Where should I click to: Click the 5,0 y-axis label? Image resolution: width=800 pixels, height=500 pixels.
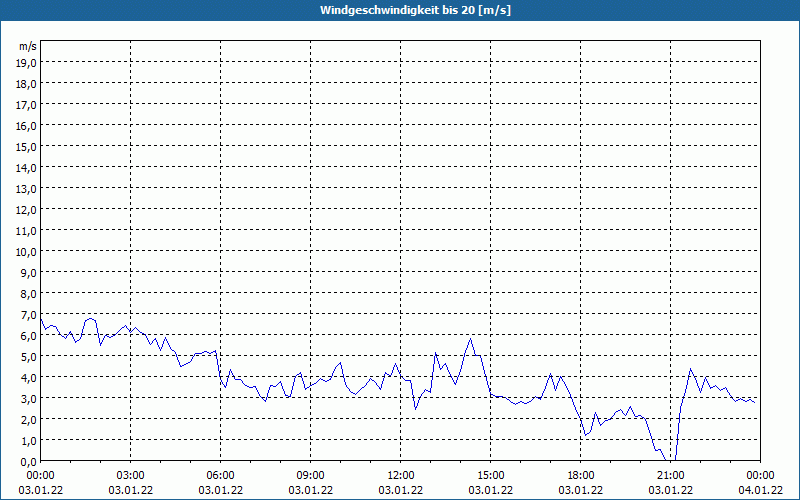pyautogui.click(x=28, y=357)
